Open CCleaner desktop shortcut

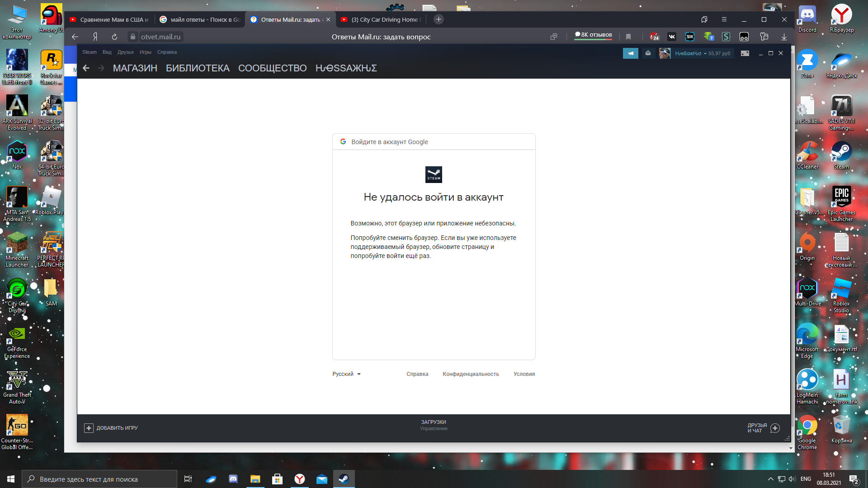(x=807, y=155)
